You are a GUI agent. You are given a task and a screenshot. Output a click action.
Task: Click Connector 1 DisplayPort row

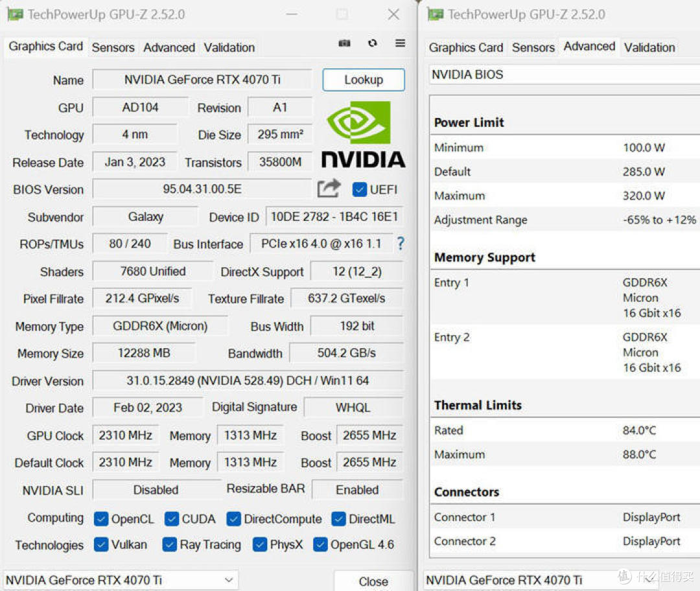coord(565,517)
